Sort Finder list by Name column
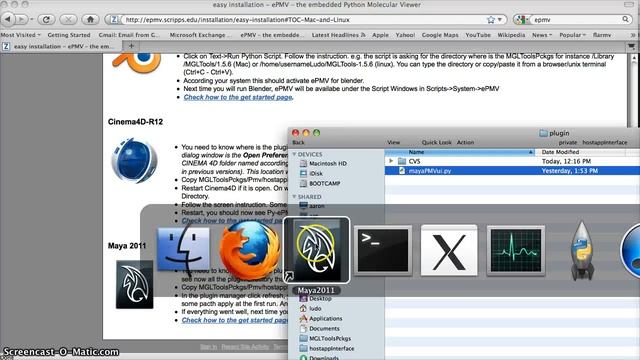Viewport: 640px width, 360px height. point(460,152)
